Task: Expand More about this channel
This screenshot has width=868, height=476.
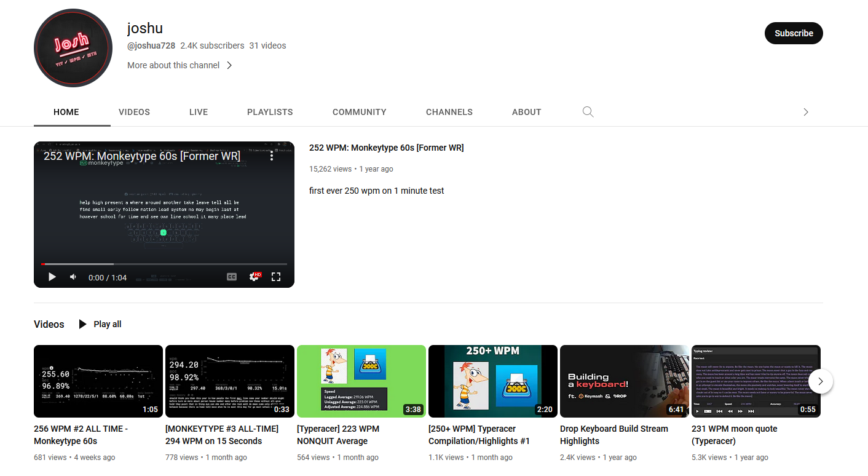Action: tap(180, 65)
